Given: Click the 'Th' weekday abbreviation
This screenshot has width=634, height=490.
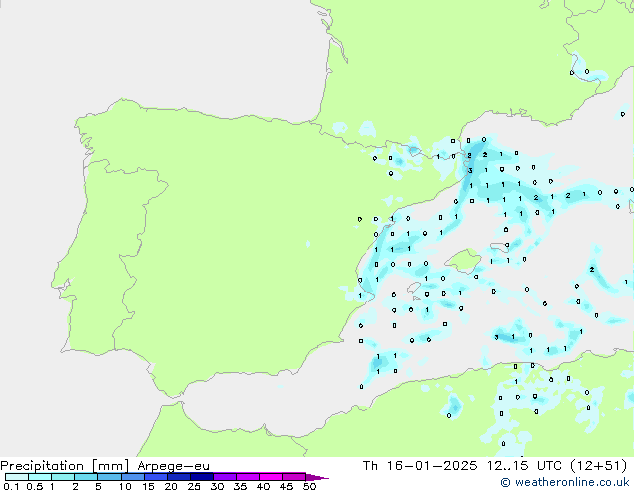Looking at the screenshot, I should pyautogui.click(x=370, y=466).
